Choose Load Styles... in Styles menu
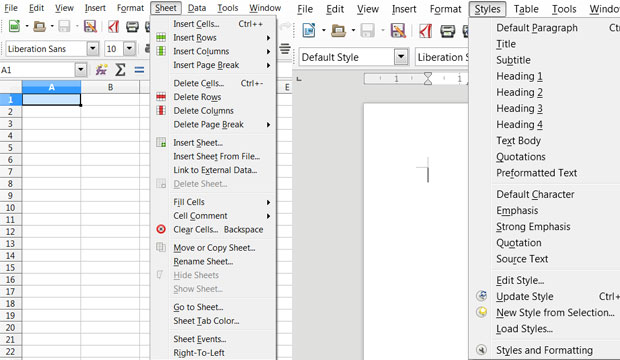Image resolution: width=620 pixels, height=360 pixels. coord(524,328)
